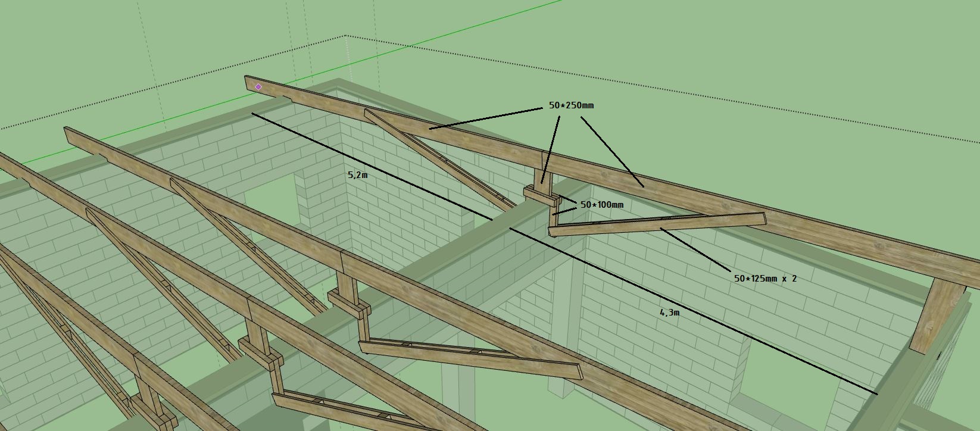Click the small 50*100mm horizontal block
The height and width of the screenshot is (431, 980).
click(539, 195)
